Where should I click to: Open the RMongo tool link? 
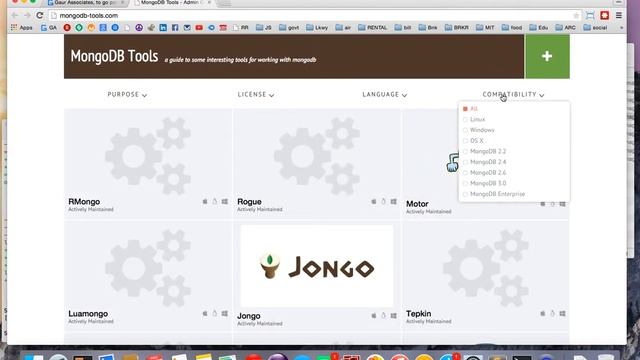pos(84,202)
